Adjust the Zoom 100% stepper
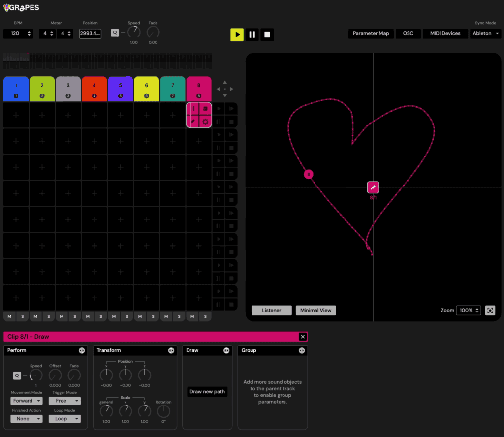Image resolution: width=504 pixels, height=437 pixels. click(x=477, y=311)
